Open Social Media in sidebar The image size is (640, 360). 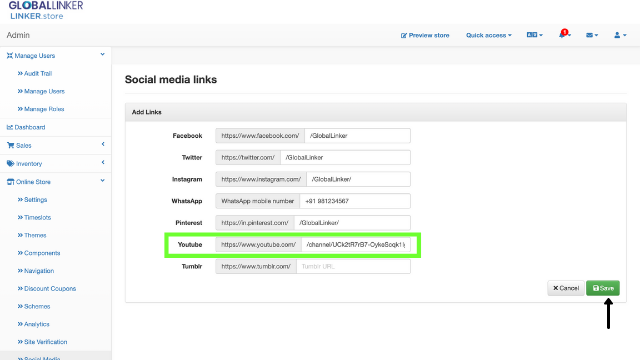pos(39,358)
